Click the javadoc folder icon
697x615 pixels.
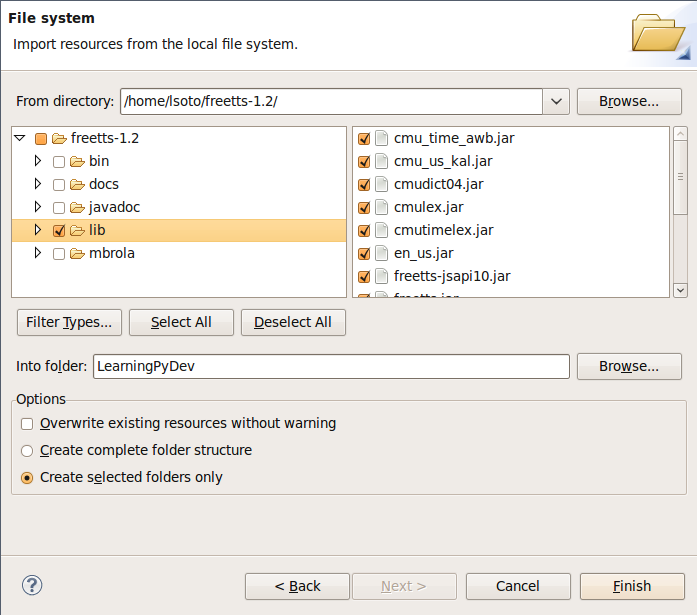[76, 207]
